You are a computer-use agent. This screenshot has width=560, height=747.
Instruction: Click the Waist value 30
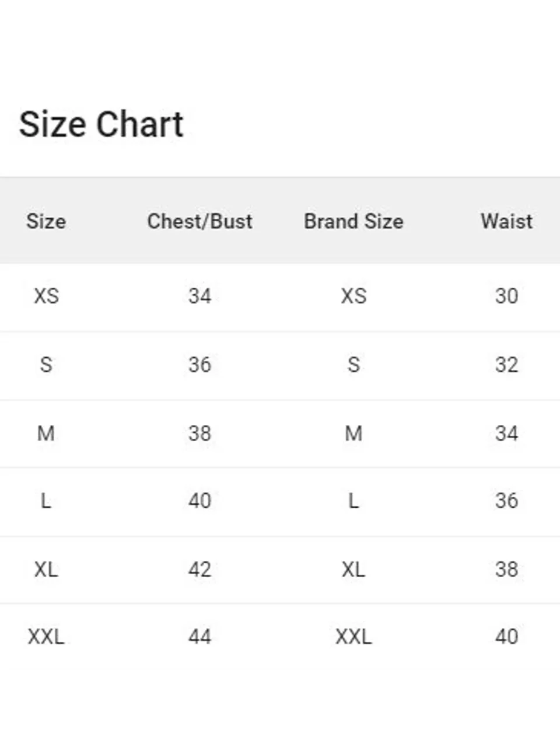coord(506,296)
